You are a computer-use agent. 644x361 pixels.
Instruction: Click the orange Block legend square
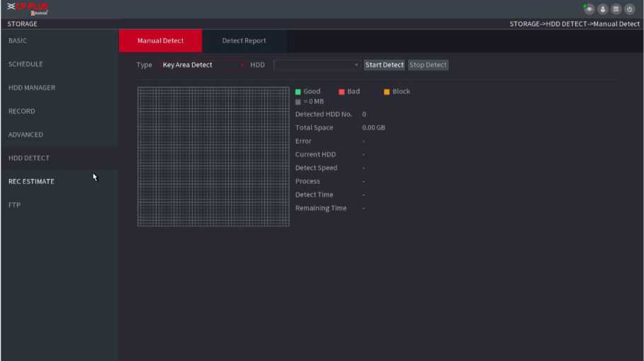pos(387,91)
